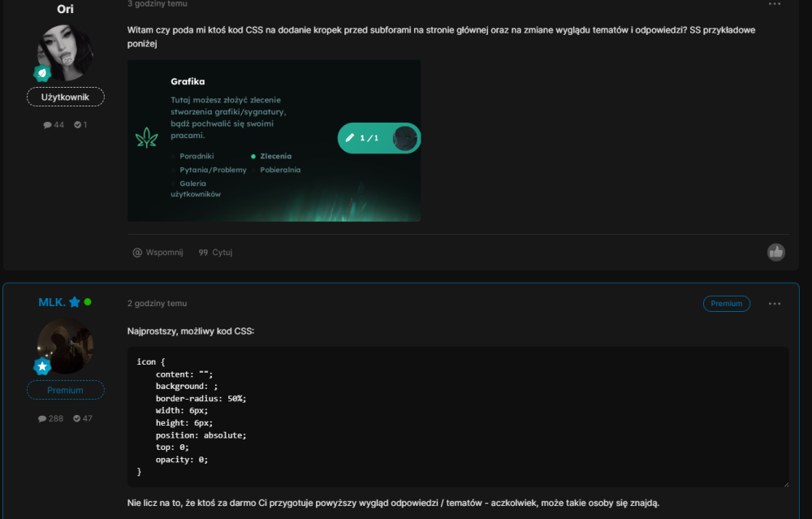Click the green unread dot beside Zlecenia
The image size is (812, 519).
pyautogui.click(x=252, y=156)
